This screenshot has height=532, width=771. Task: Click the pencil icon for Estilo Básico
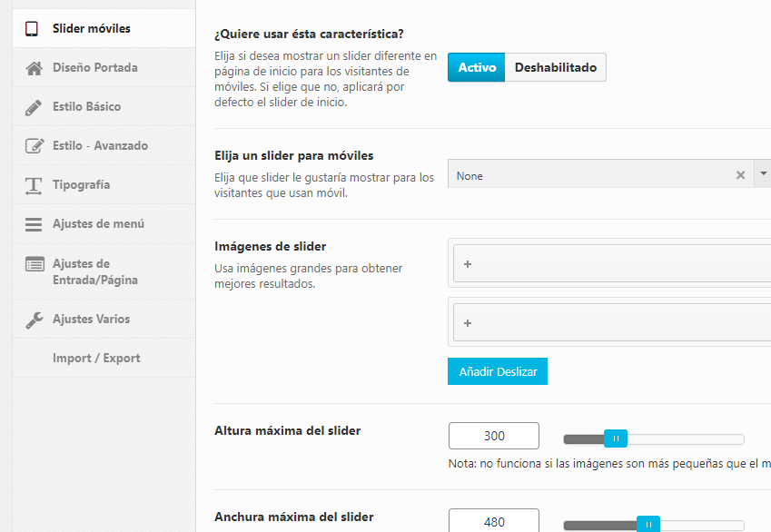34,107
